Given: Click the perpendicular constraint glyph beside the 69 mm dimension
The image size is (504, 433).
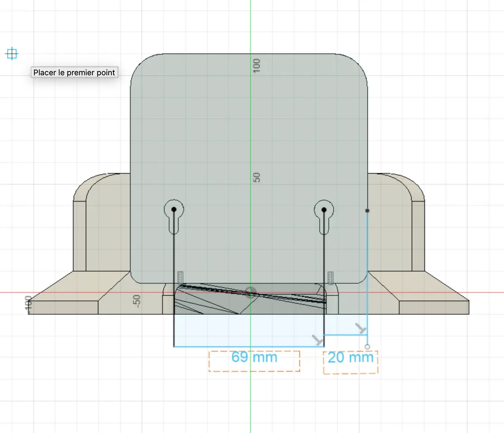Looking at the screenshot, I should tap(317, 340).
